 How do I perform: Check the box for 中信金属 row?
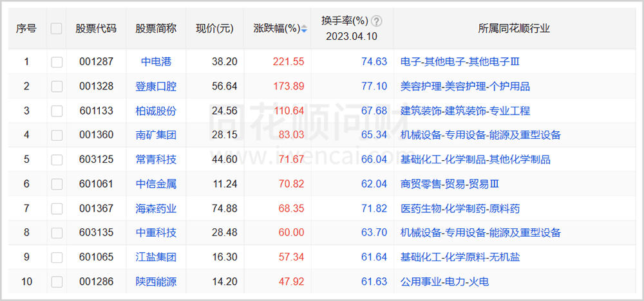point(57,184)
